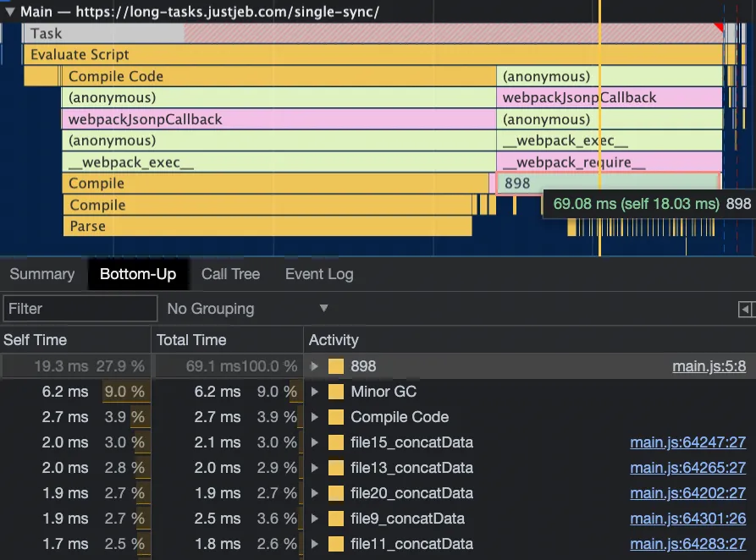Image resolution: width=756 pixels, height=560 pixels.
Task: Toggle the heaviest stack sidebar button
Action: [745, 309]
